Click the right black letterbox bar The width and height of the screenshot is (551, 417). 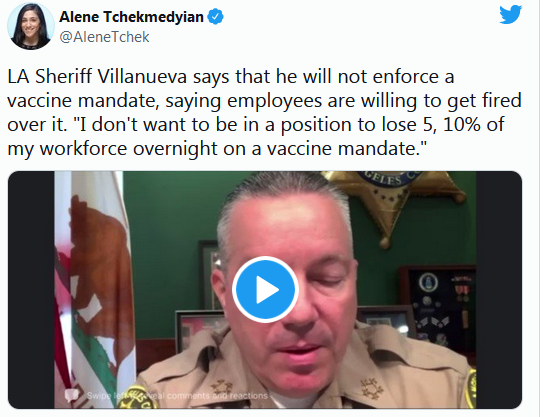499,289
